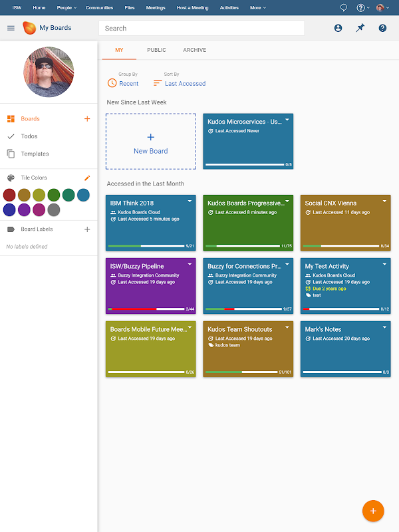This screenshot has width=399, height=532.
Task: Add a board label with plus icon
Action: pos(87,229)
